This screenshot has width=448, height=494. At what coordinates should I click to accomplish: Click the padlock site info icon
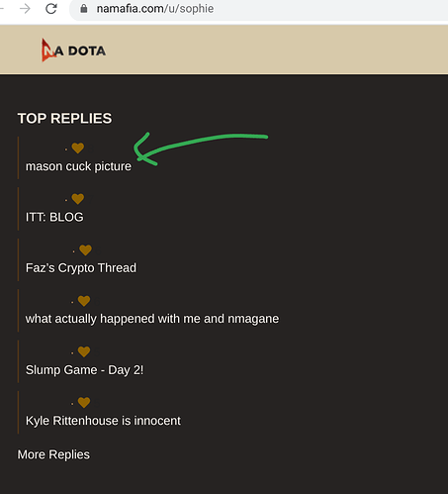84,8
